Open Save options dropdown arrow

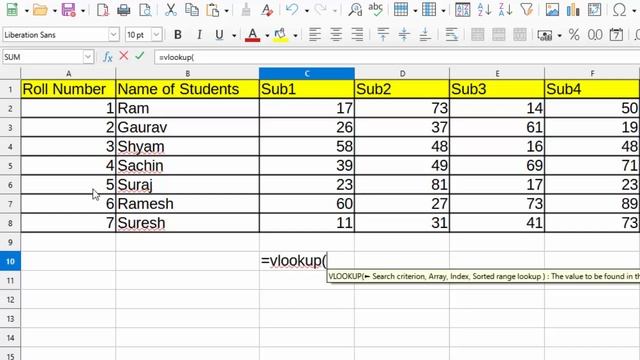coord(83,11)
